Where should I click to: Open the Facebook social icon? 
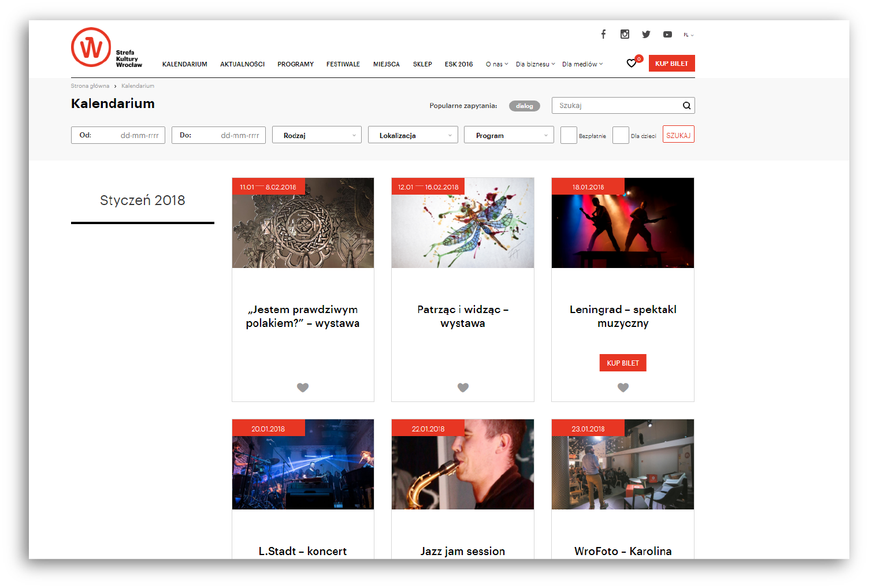(x=603, y=34)
